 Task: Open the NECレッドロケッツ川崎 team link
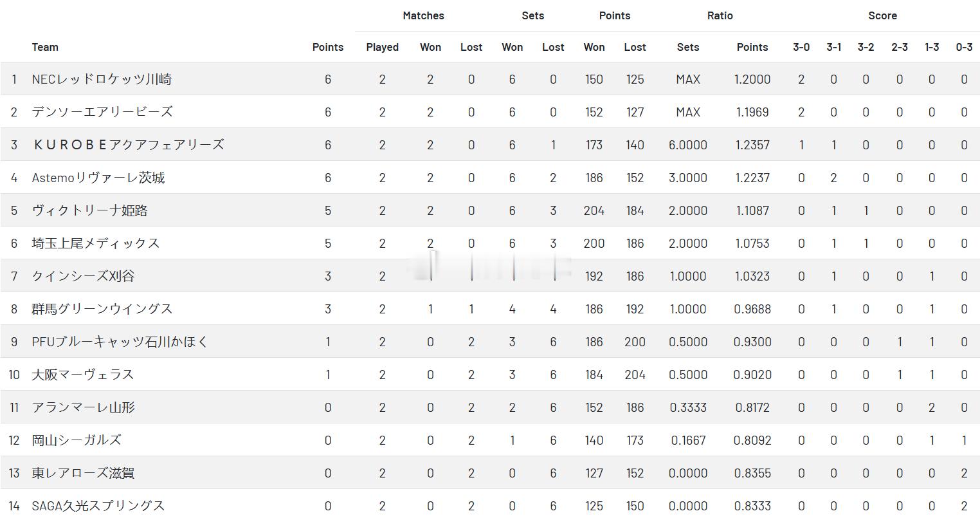pos(102,79)
